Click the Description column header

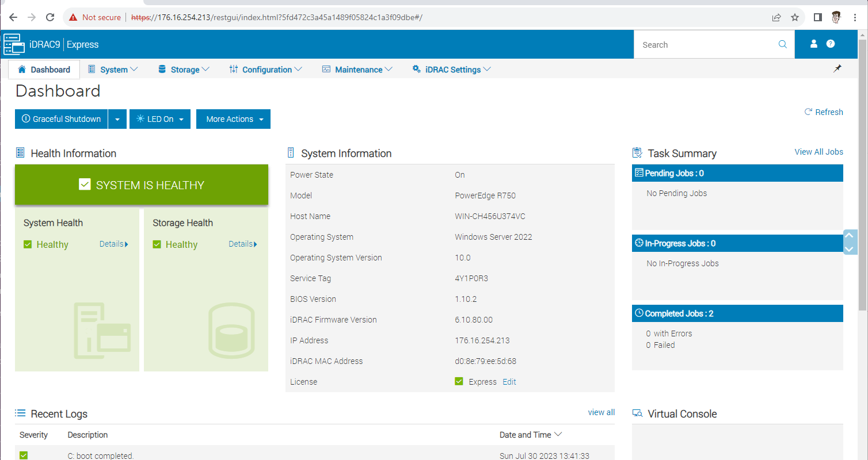click(87, 435)
